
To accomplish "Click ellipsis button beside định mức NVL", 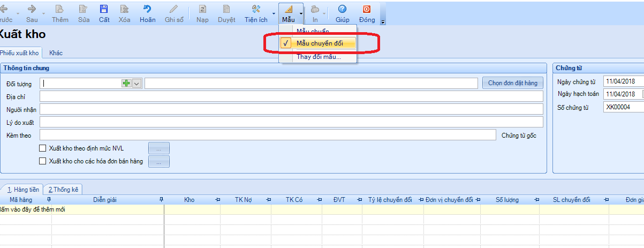I will click(158, 148).
